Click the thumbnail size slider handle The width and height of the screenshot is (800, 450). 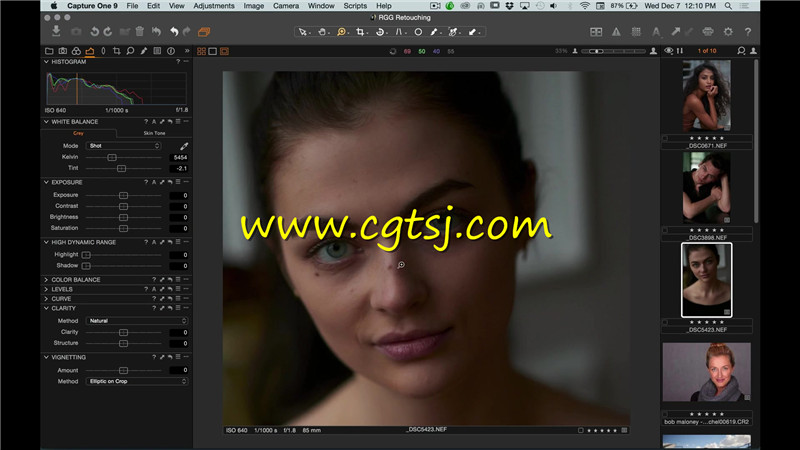tap(596, 51)
